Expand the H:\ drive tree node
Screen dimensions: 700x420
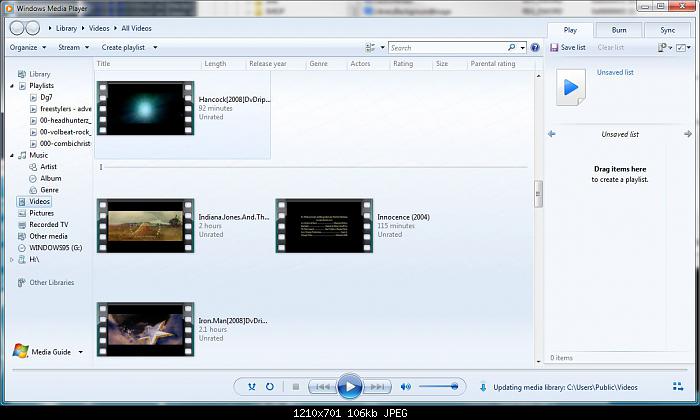12,259
